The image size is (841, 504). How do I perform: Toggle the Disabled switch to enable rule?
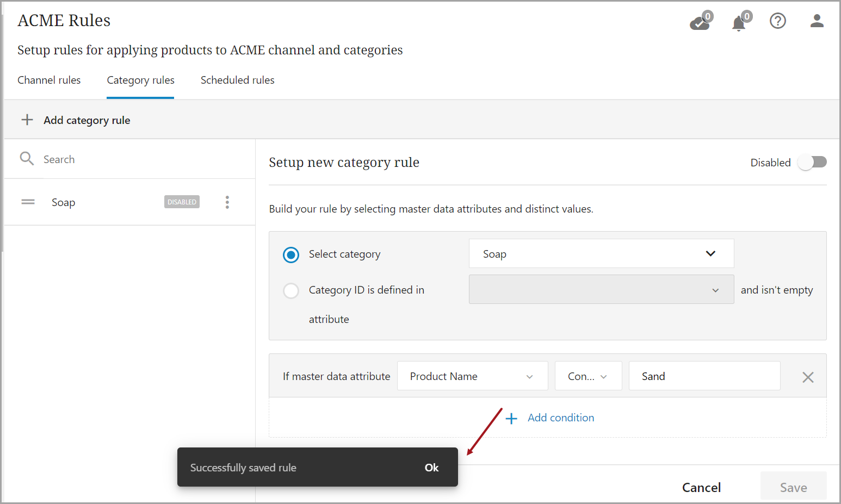[x=812, y=162]
